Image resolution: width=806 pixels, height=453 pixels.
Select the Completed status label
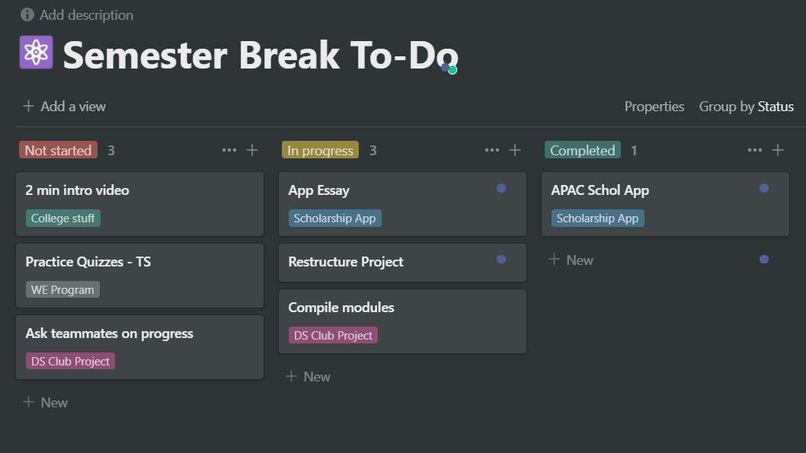(x=582, y=150)
